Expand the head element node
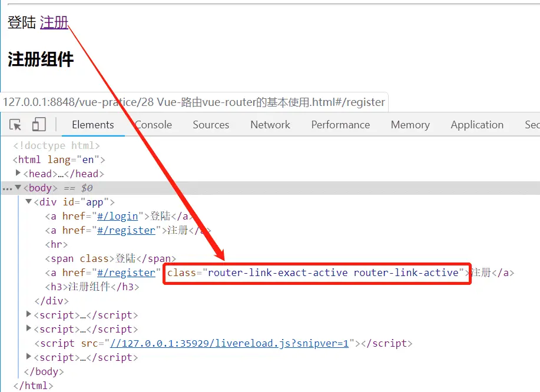This screenshot has height=392, width=540. click(18, 172)
